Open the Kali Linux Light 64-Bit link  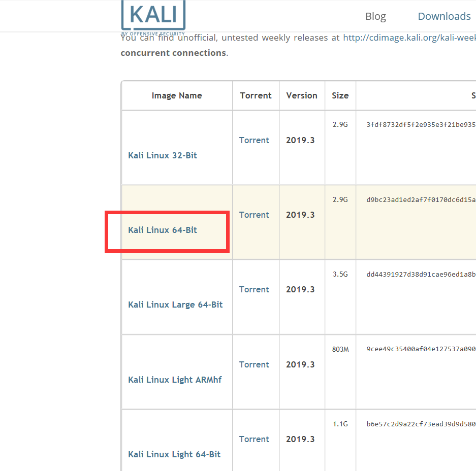tap(174, 454)
